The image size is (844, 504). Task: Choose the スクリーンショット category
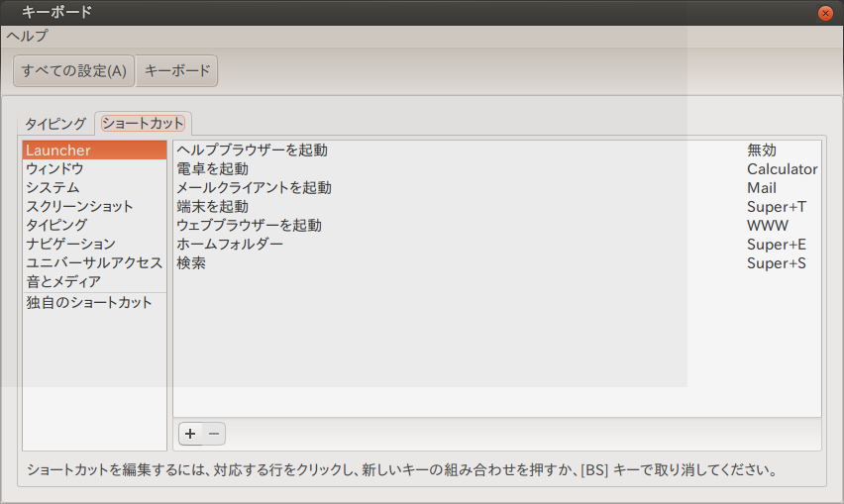(x=95, y=207)
